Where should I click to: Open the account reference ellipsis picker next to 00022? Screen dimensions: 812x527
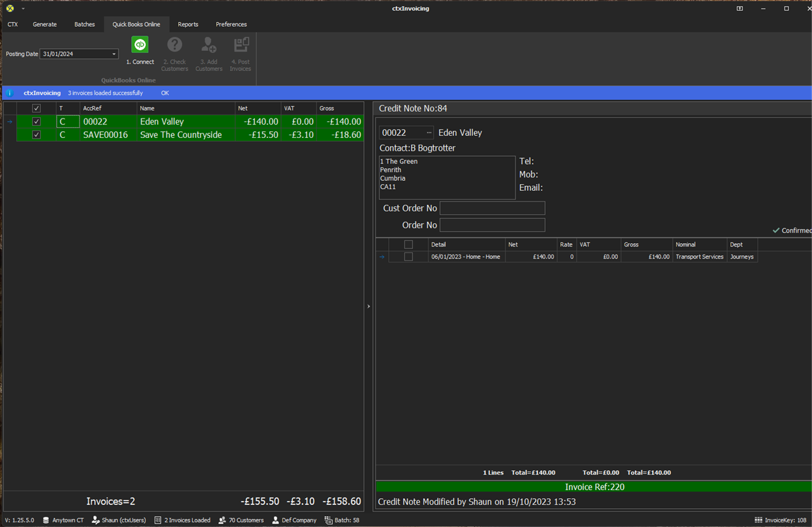(429, 132)
